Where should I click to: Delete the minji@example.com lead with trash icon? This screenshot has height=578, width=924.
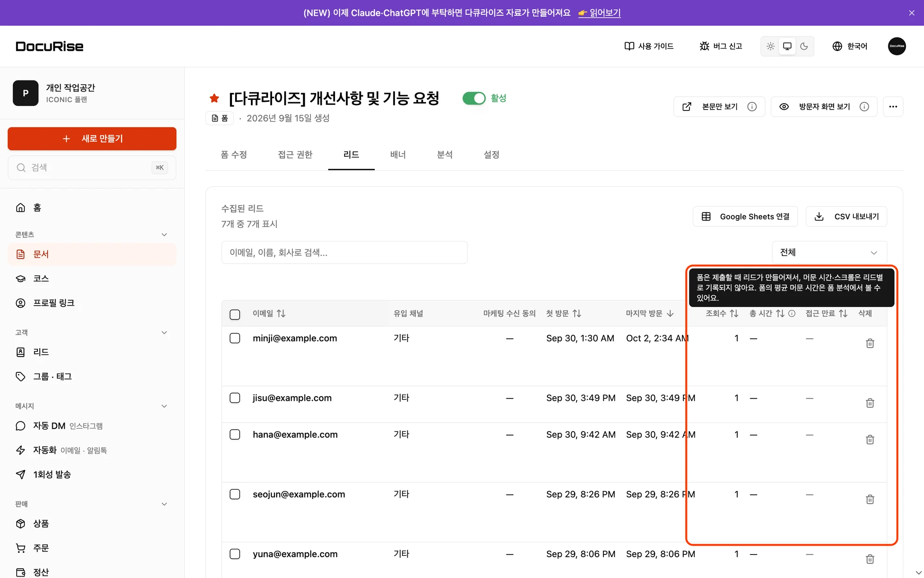click(x=870, y=343)
